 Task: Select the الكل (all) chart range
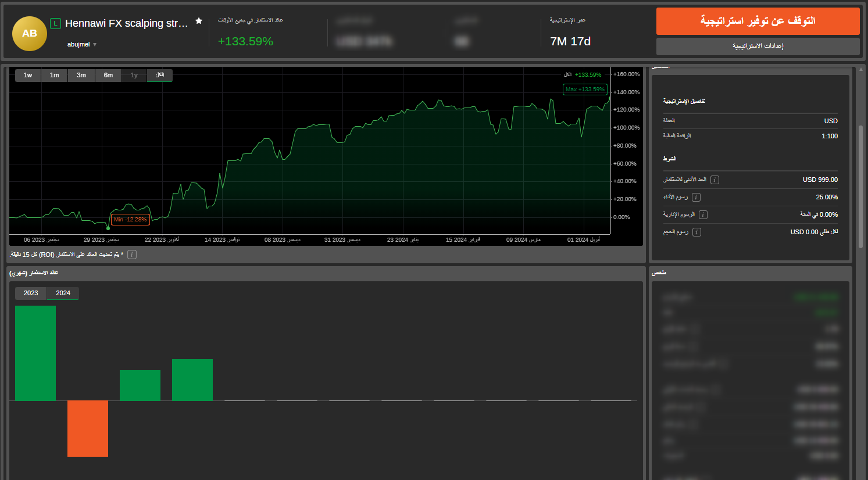tap(160, 75)
